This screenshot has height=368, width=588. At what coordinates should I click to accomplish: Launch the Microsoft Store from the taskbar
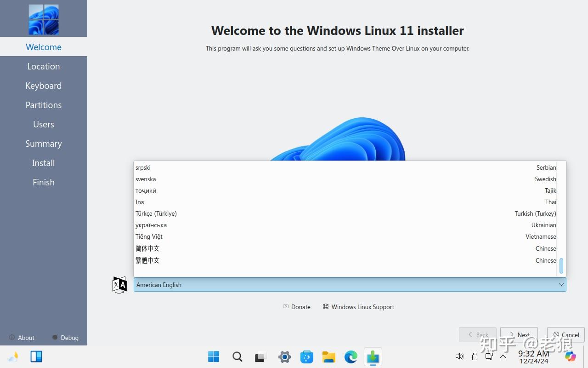click(306, 356)
